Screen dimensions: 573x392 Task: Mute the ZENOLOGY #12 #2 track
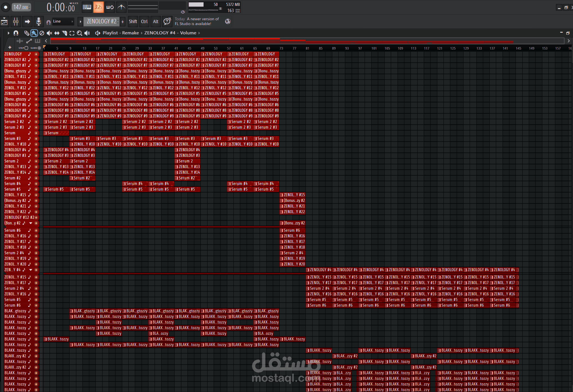click(x=36, y=217)
